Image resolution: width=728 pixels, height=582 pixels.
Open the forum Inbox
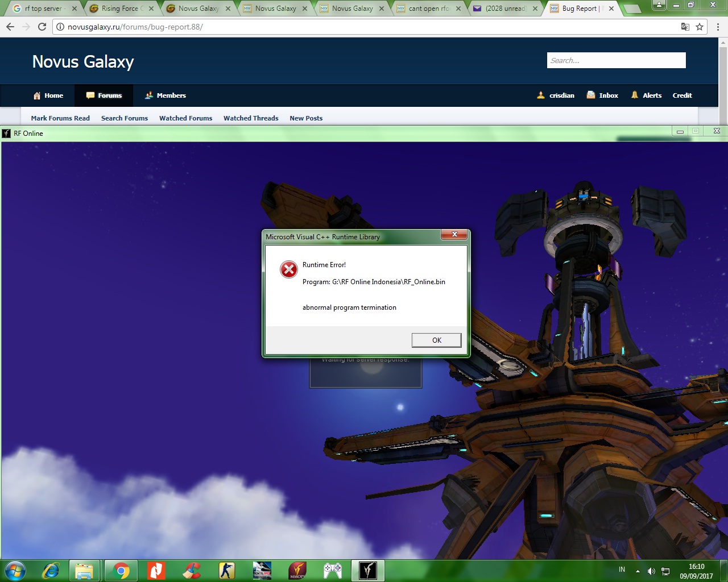point(602,95)
